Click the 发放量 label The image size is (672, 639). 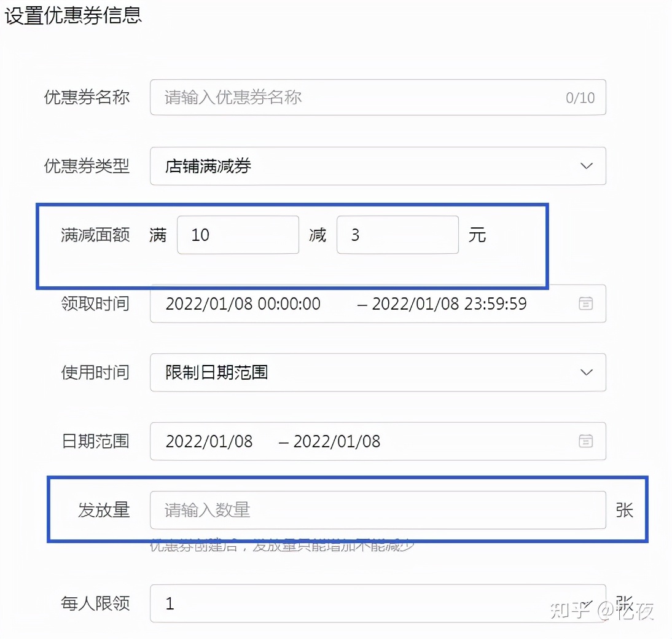[x=104, y=510]
